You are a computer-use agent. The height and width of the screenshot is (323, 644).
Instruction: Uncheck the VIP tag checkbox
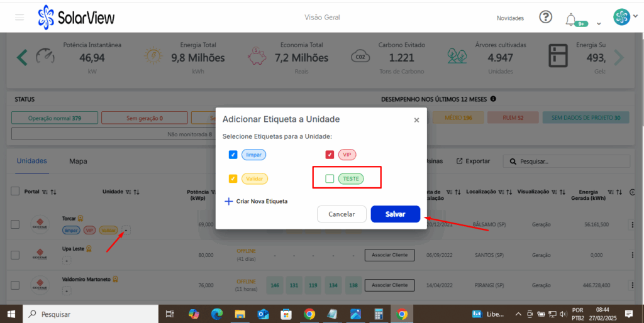pyautogui.click(x=330, y=155)
